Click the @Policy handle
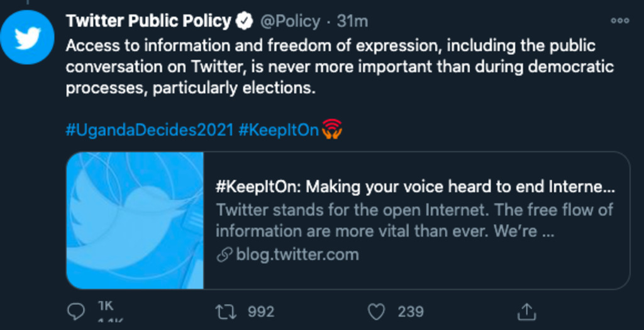 (x=290, y=21)
